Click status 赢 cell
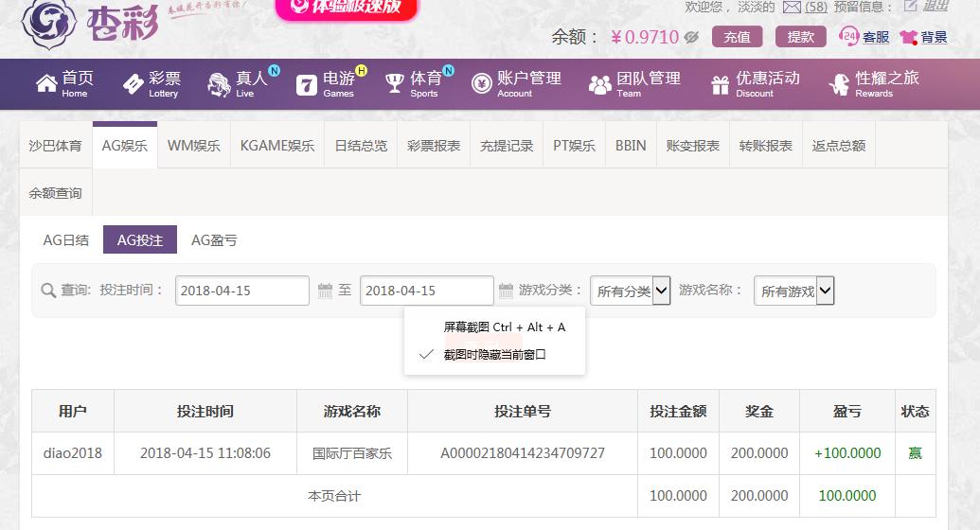The height and width of the screenshot is (530, 980). coord(915,453)
